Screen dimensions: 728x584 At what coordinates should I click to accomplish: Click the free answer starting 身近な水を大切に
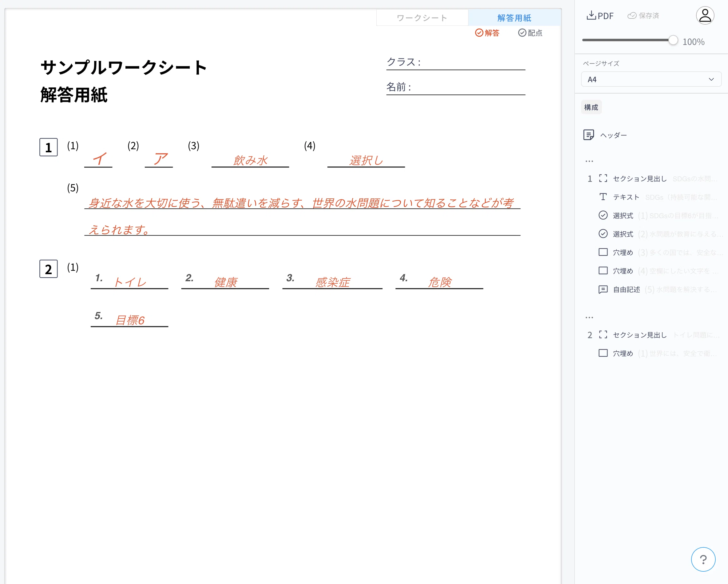[x=302, y=216]
